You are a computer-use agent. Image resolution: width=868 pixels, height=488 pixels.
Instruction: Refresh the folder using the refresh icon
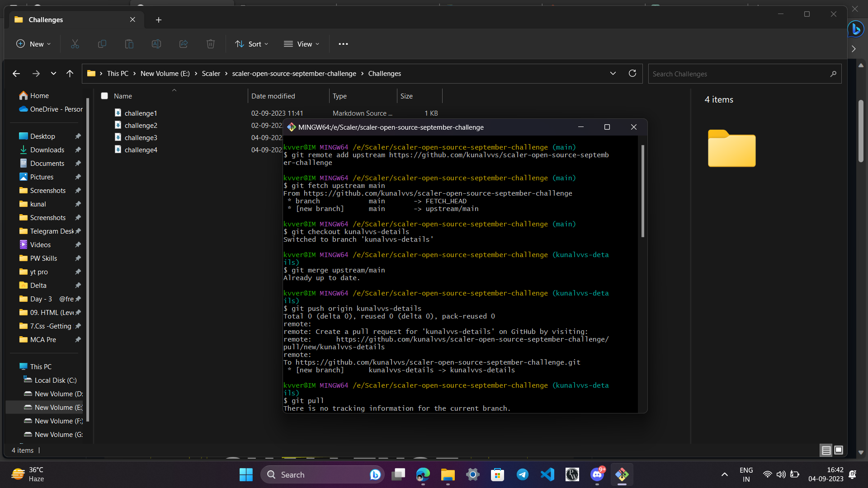632,73
